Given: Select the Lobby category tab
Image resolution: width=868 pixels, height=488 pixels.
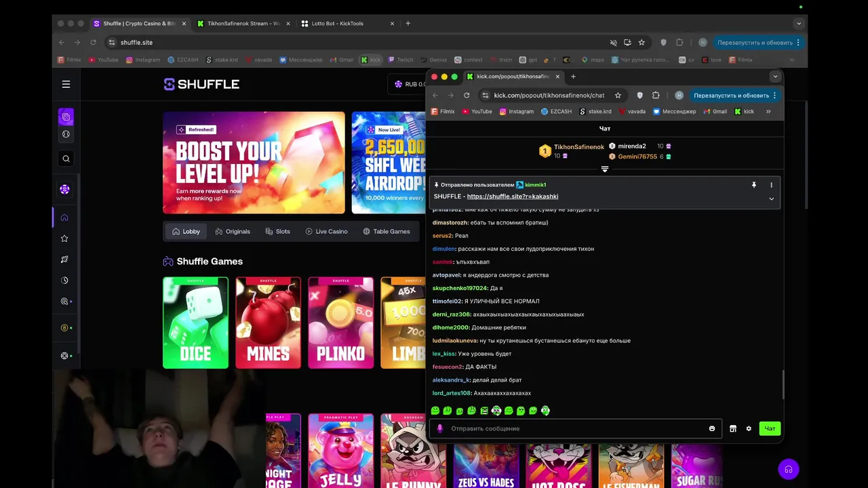Looking at the screenshot, I should [x=186, y=231].
